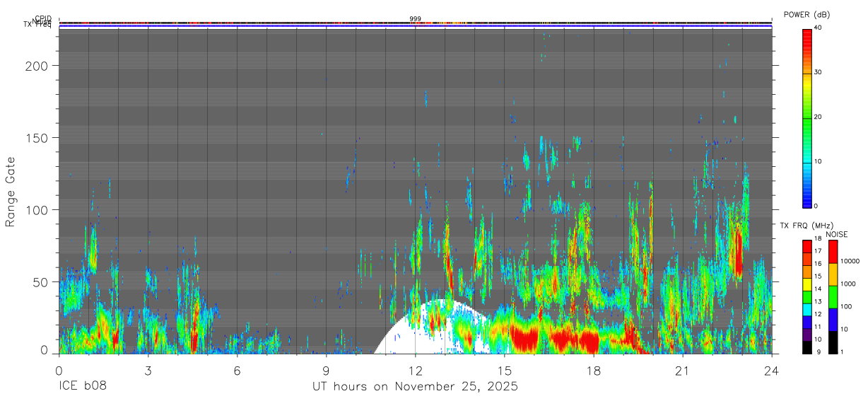Click the 11 label on TX FRQ legend
This screenshot has height=401, width=868.
[818, 327]
